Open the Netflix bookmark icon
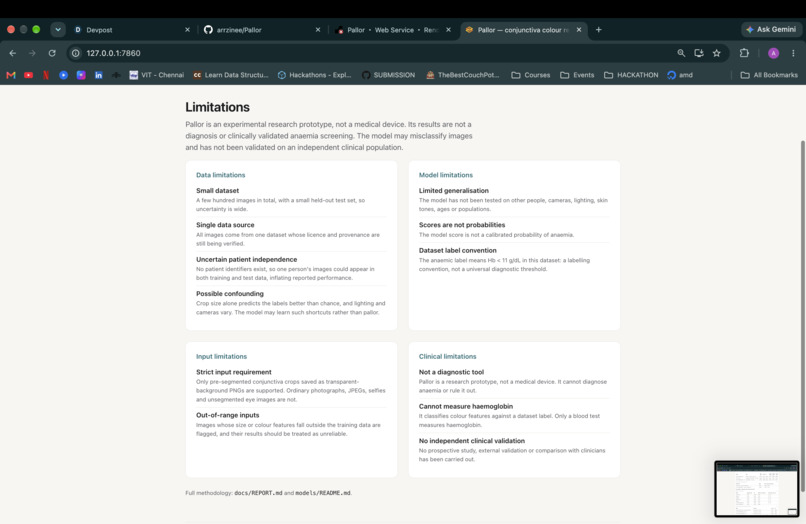 (x=46, y=75)
